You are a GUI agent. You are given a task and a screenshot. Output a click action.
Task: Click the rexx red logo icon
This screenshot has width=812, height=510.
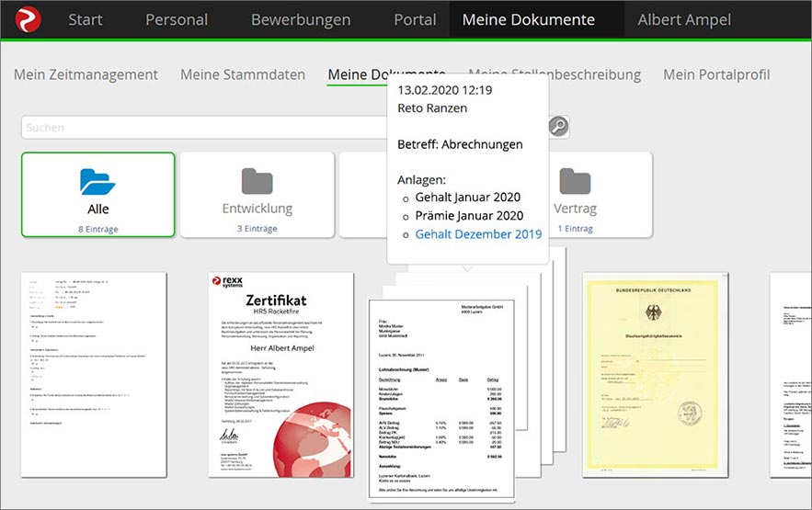click(x=28, y=19)
